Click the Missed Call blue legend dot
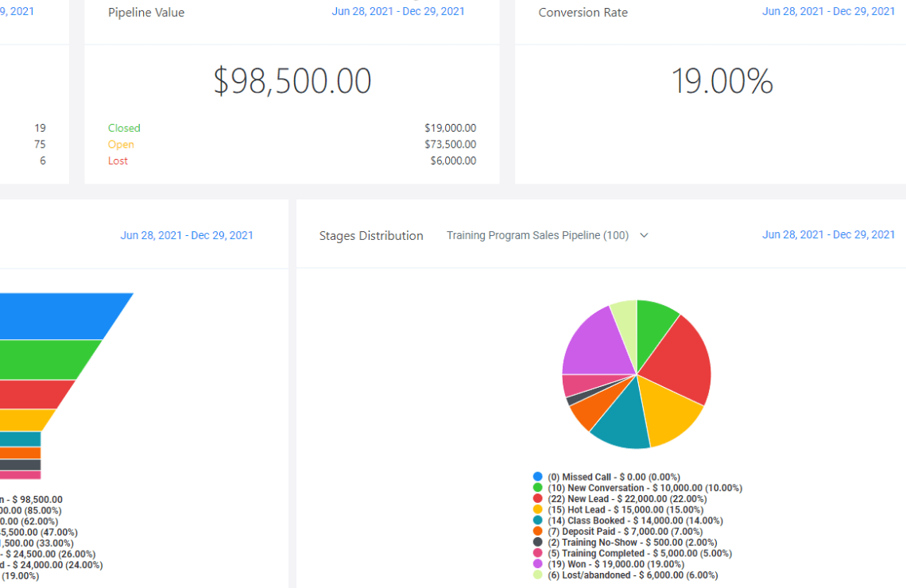Screen dimensions: 906x588 537,477
